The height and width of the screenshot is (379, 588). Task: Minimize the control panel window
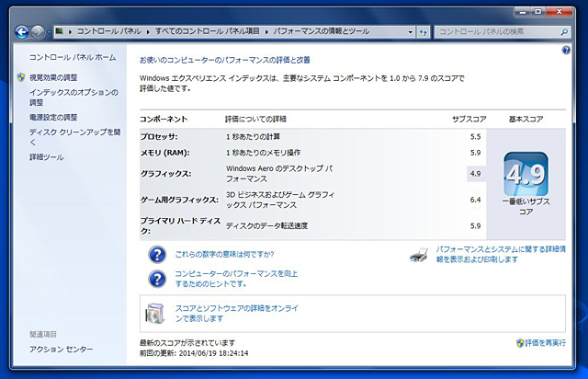523,12
